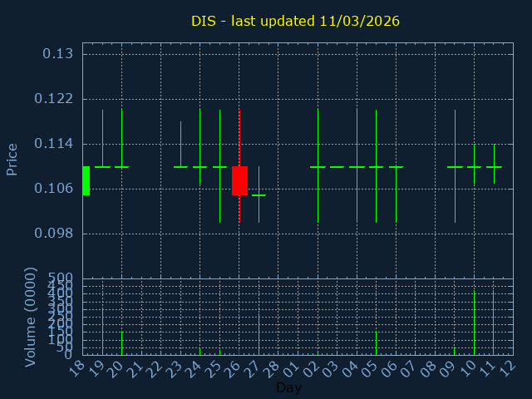Click the '08' day axis label
The width and height of the screenshot is (532, 399).
(430, 369)
